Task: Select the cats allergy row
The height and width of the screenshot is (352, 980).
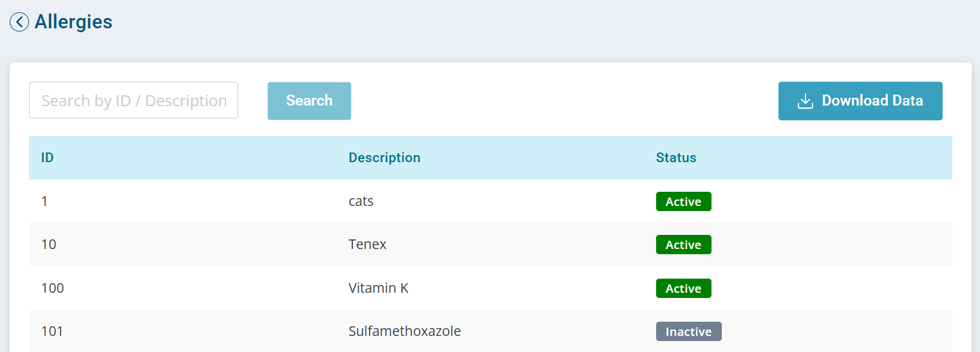Action: [x=491, y=201]
